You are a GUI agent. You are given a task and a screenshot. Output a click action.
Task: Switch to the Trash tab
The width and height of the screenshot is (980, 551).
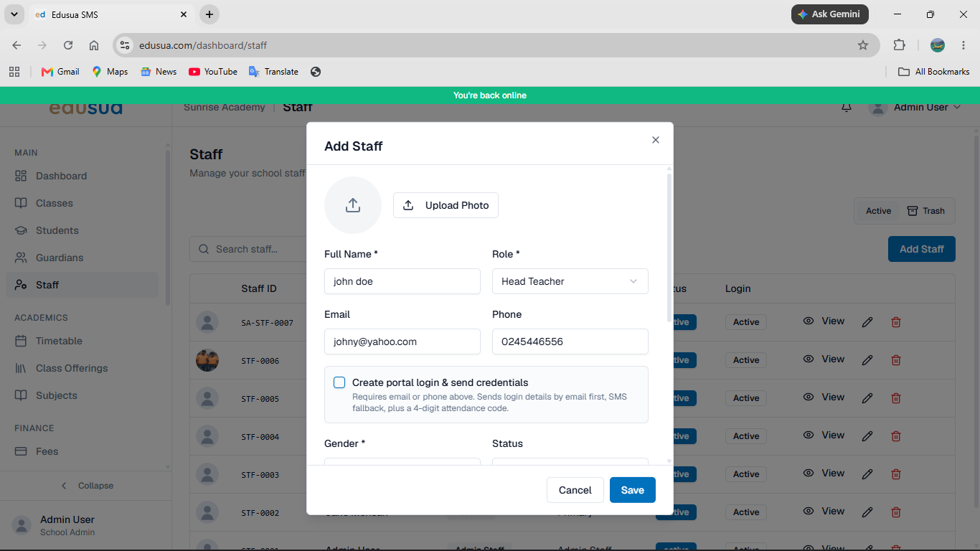(926, 211)
